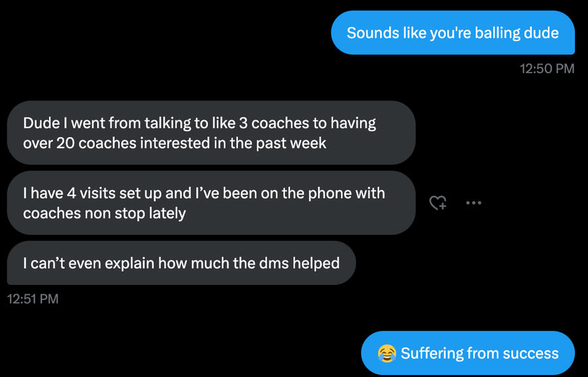Click the heart-plus reaction icon

437,203
